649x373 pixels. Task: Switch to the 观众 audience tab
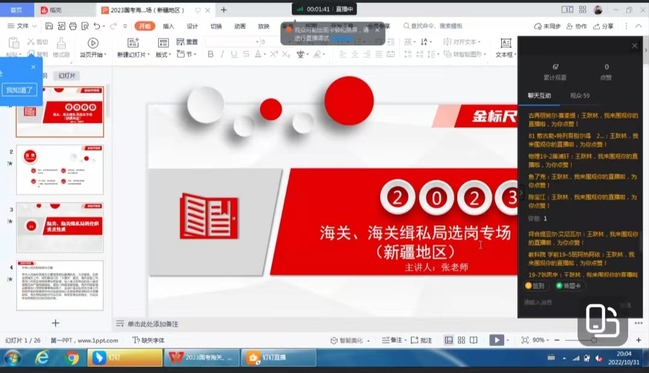point(579,96)
